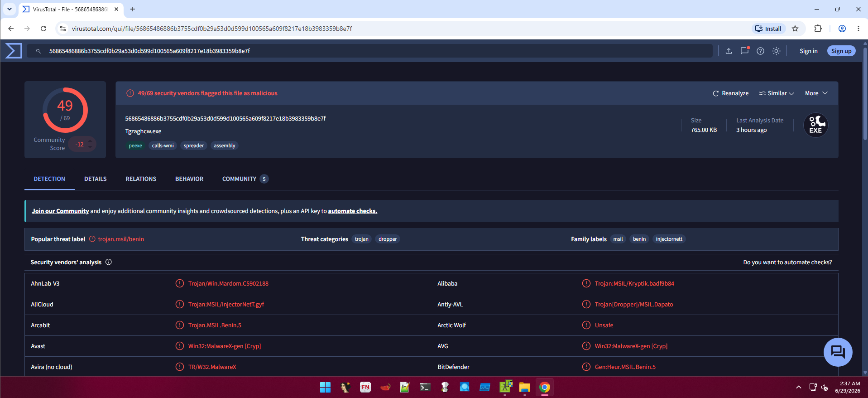Open the notifications chat icon in the header
The height and width of the screenshot is (398, 868).
coord(744,51)
